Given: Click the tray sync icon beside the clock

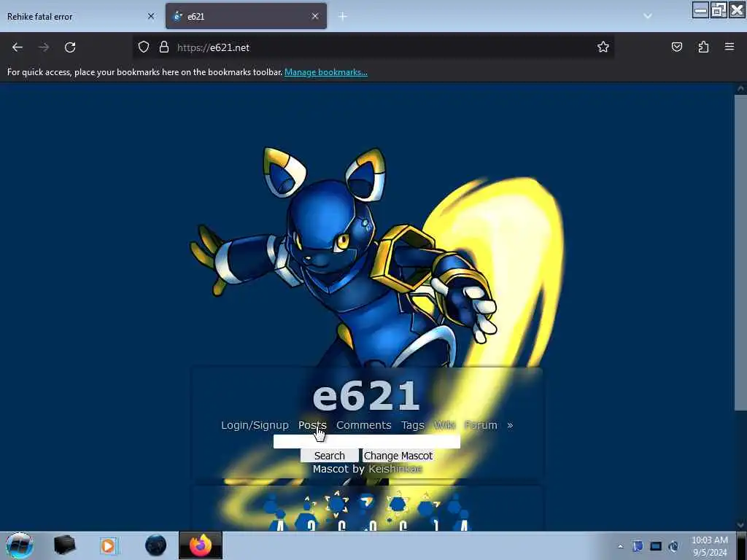Looking at the screenshot, I should (673, 546).
